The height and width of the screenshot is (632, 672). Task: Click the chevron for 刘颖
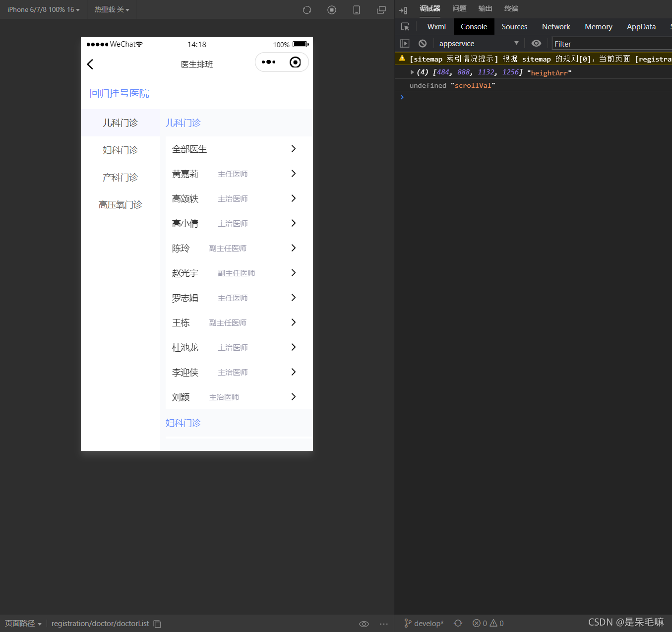294,397
